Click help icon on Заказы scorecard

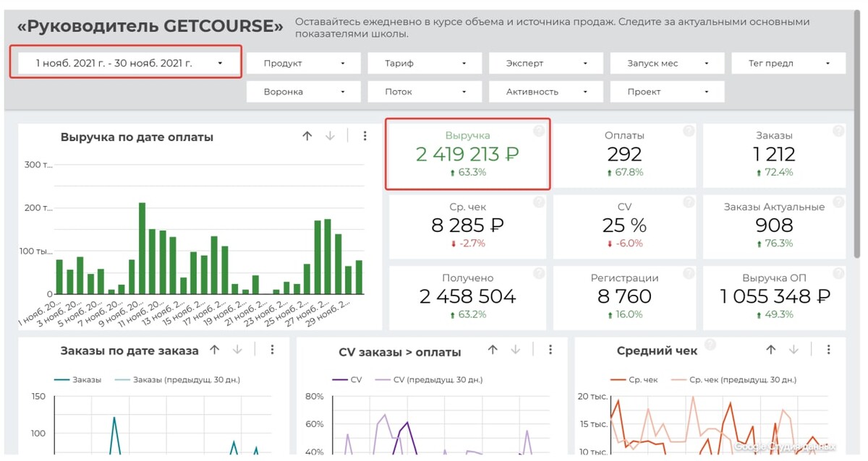pos(838,131)
